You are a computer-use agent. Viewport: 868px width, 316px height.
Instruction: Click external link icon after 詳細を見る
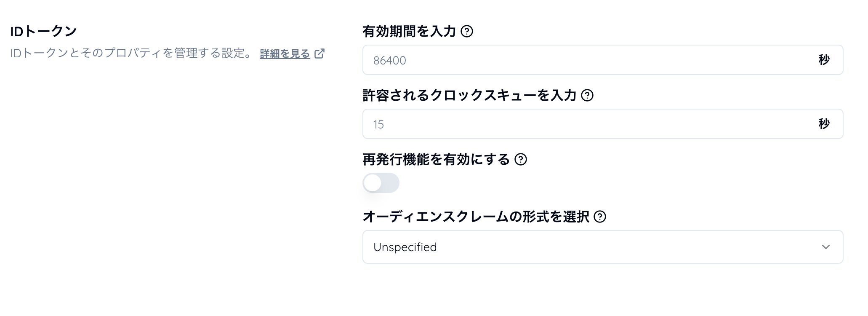click(x=320, y=54)
